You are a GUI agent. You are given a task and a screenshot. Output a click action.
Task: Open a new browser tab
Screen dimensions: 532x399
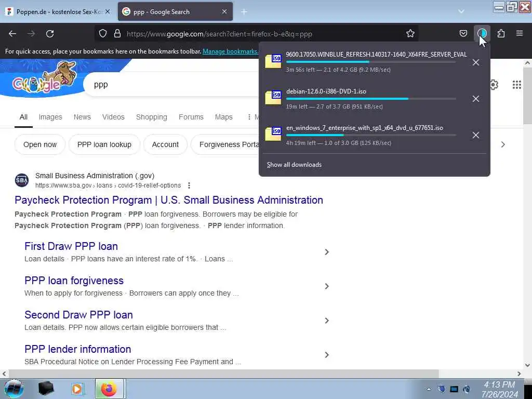244,11
